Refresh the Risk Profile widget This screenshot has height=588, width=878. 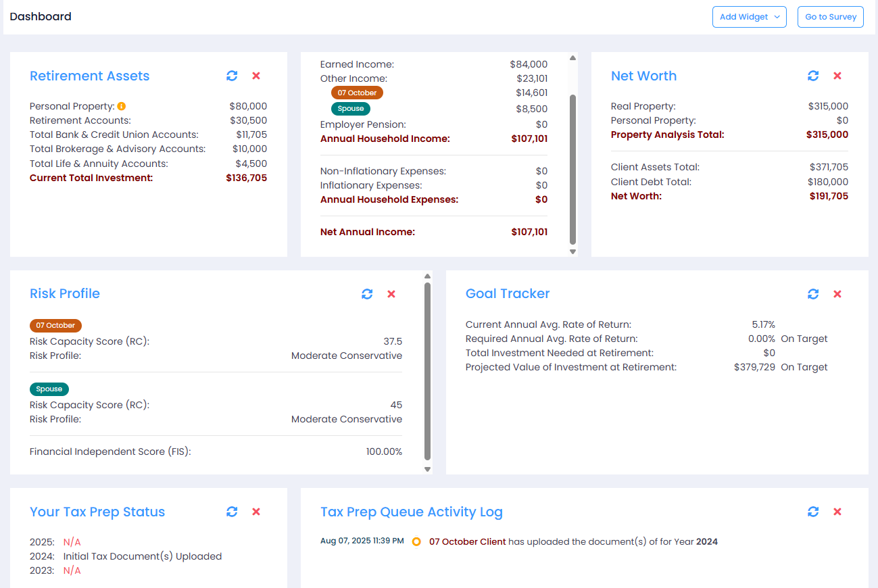(367, 294)
